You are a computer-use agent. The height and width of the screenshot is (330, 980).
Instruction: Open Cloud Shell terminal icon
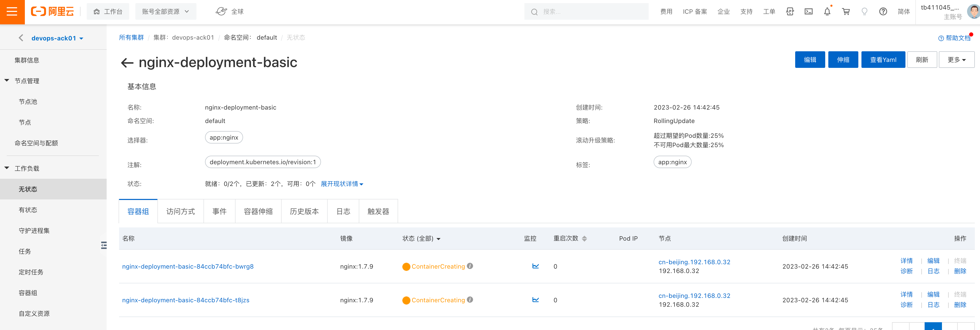click(808, 12)
